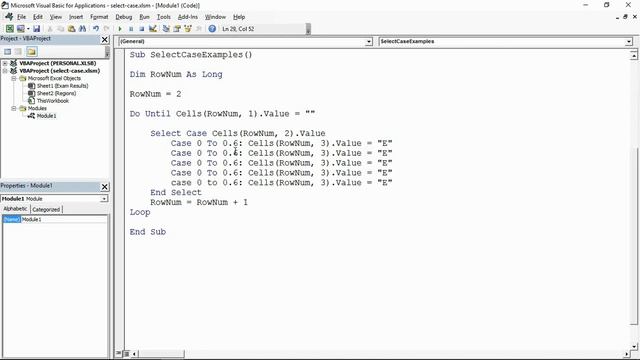Open the Tools menu
Image resolution: width=640 pixels, height=360 pixels.
[164, 17]
